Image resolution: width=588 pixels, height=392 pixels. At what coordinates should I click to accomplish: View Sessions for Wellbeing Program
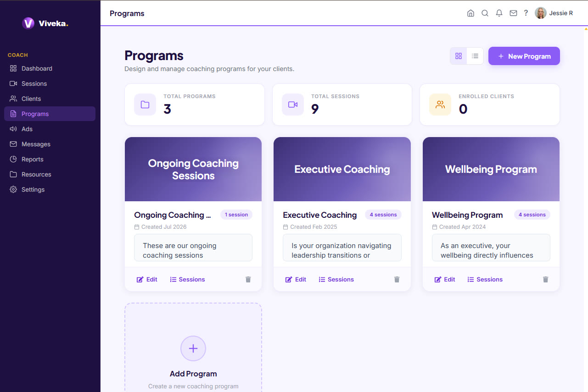coord(485,279)
